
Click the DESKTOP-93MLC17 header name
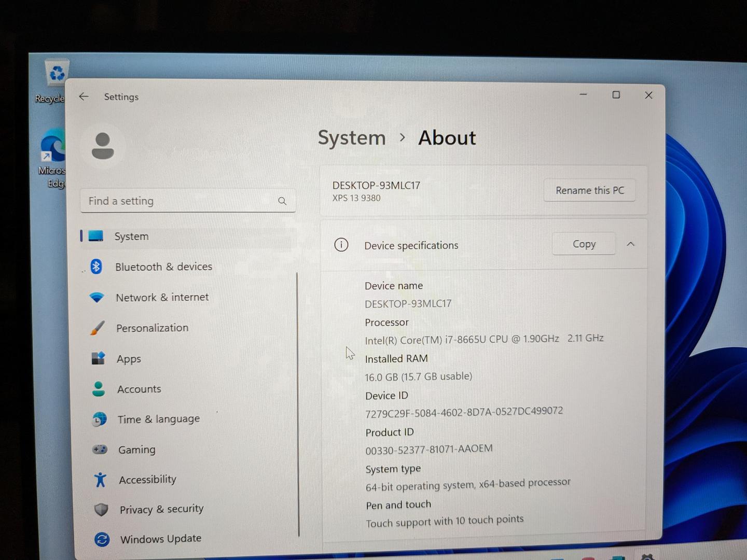tap(376, 186)
